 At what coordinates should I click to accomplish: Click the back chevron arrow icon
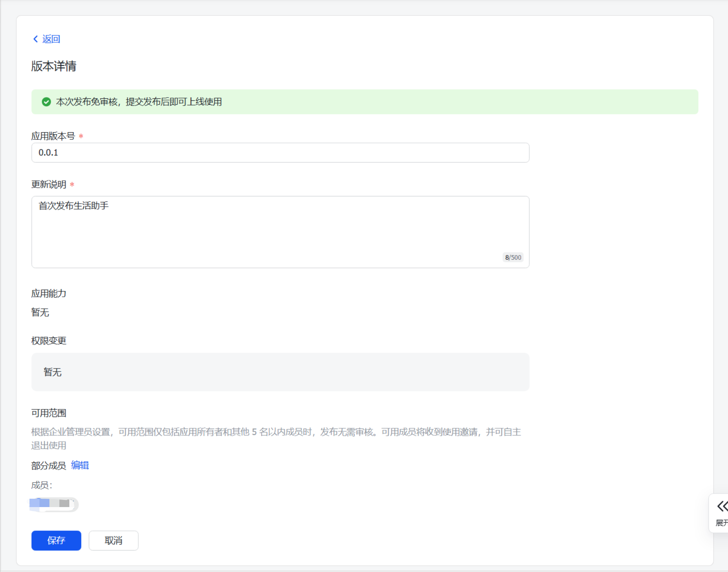point(35,39)
